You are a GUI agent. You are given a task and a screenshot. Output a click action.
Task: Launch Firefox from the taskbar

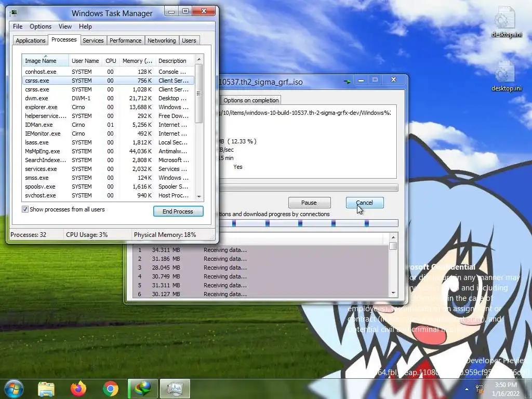click(78, 389)
